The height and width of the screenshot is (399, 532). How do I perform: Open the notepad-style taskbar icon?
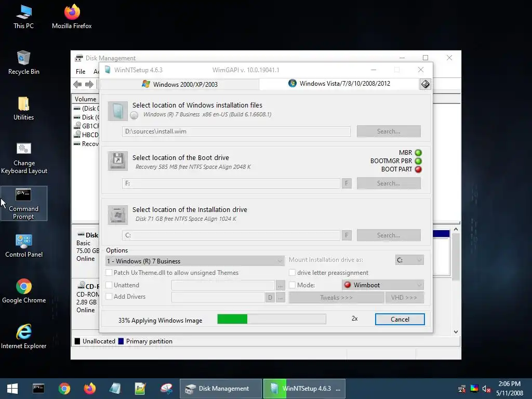pyautogui.click(x=140, y=389)
